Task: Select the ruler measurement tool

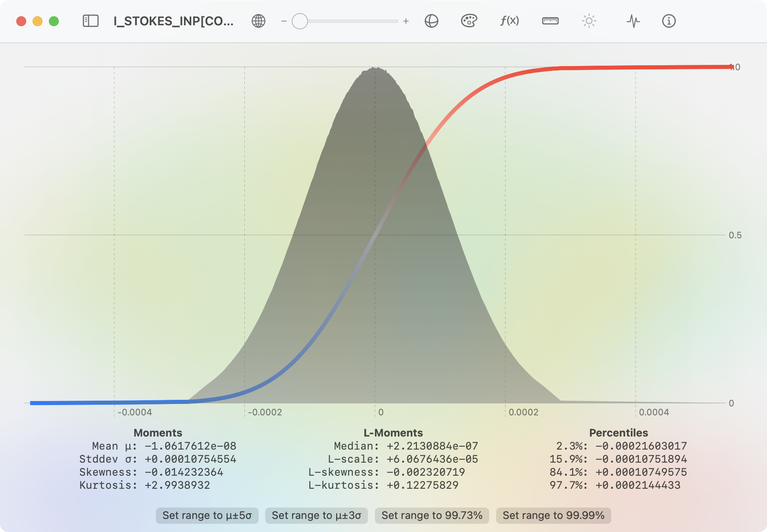Action: (x=550, y=21)
